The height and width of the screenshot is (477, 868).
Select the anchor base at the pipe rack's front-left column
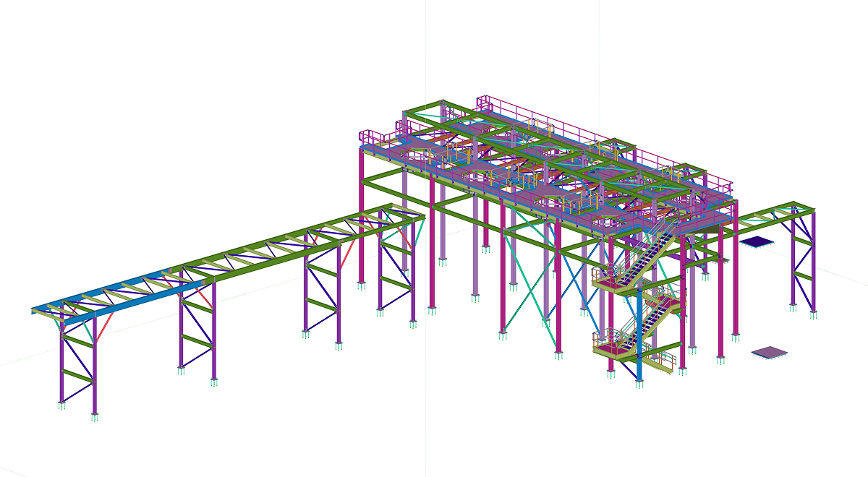pyautogui.click(x=95, y=417)
